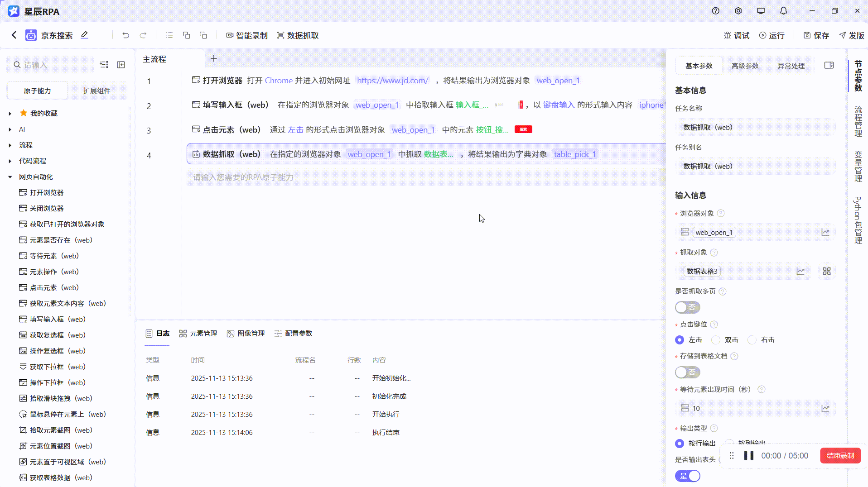Select the 双击 radio option

pos(716,339)
